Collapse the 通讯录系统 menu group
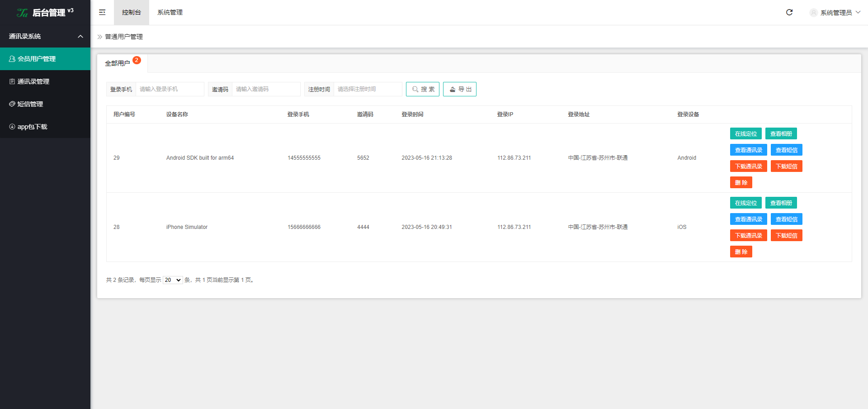Image resolution: width=868 pixels, height=409 pixels. coord(80,36)
